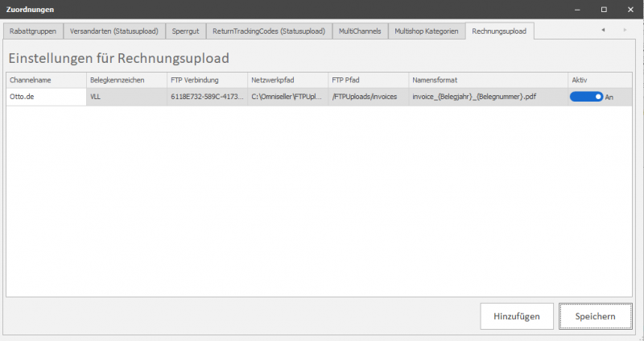The height and width of the screenshot is (341, 644).
Task: Select the Rechnungsupload tab
Action: pyautogui.click(x=500, y=31)
